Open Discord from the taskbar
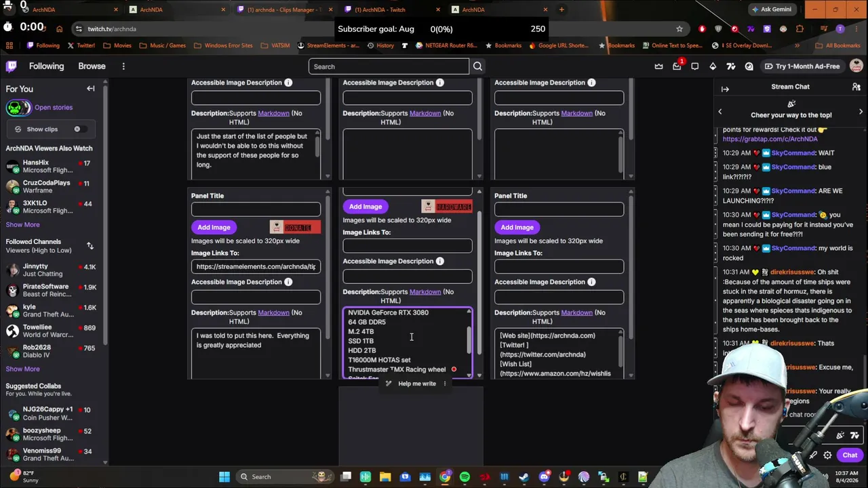 [544, 476]
